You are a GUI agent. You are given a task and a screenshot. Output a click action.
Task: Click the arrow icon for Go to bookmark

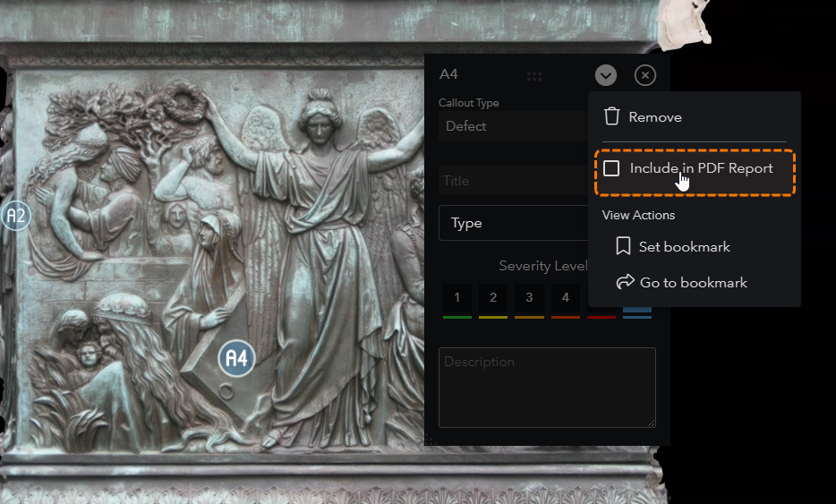625,282
